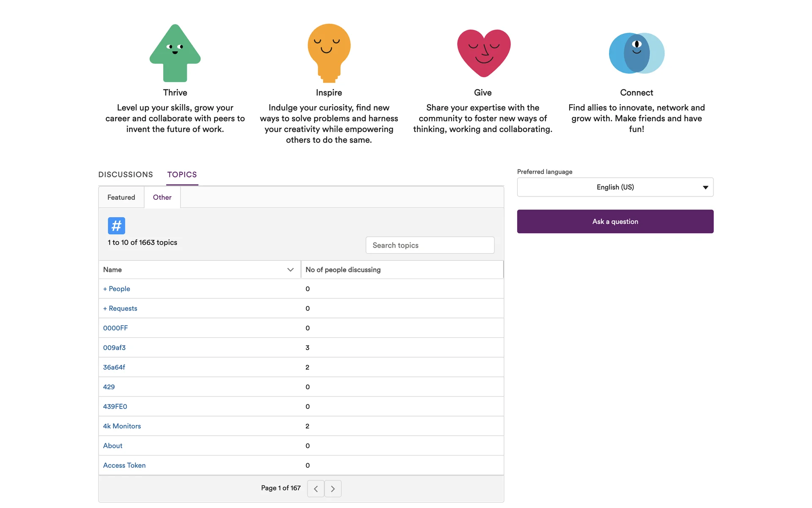The image size is (812, 508).
Task: Open the Preferred language dropdown
Action: pos(615,187)
